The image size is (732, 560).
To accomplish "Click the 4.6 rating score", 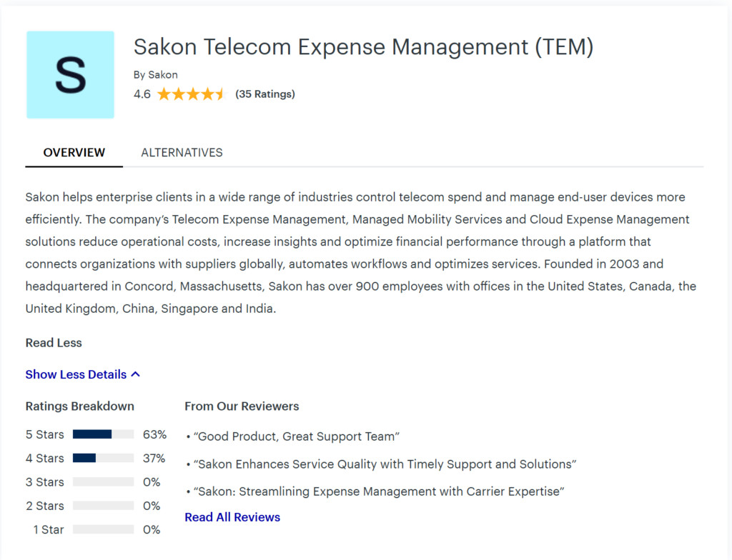I will pyautogui.click(x=142, y=94).
